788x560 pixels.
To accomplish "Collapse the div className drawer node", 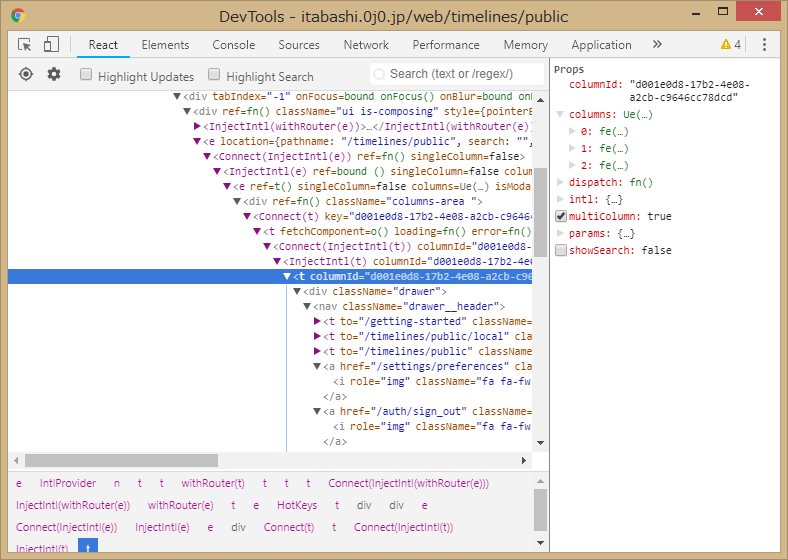I will [297, 292].
